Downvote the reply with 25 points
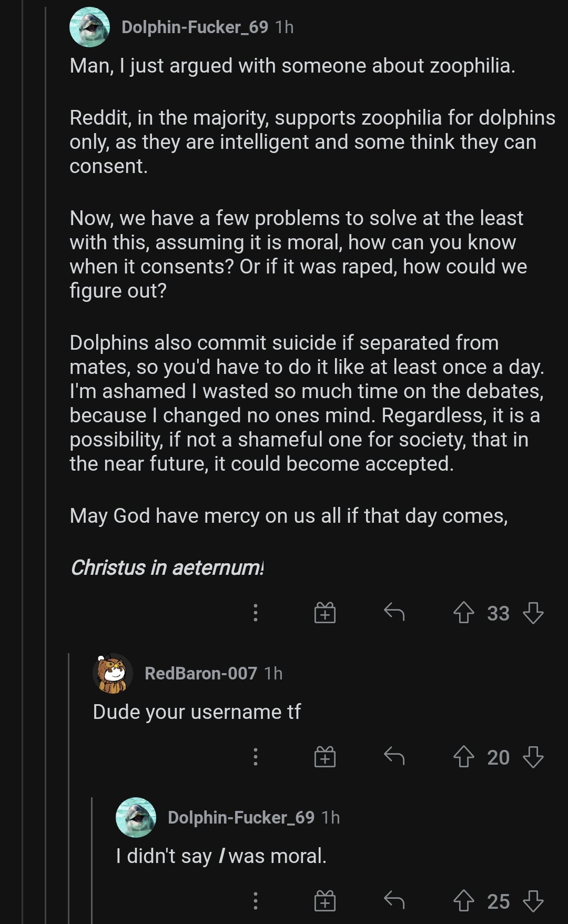568x924 pixels. (533, 901)
